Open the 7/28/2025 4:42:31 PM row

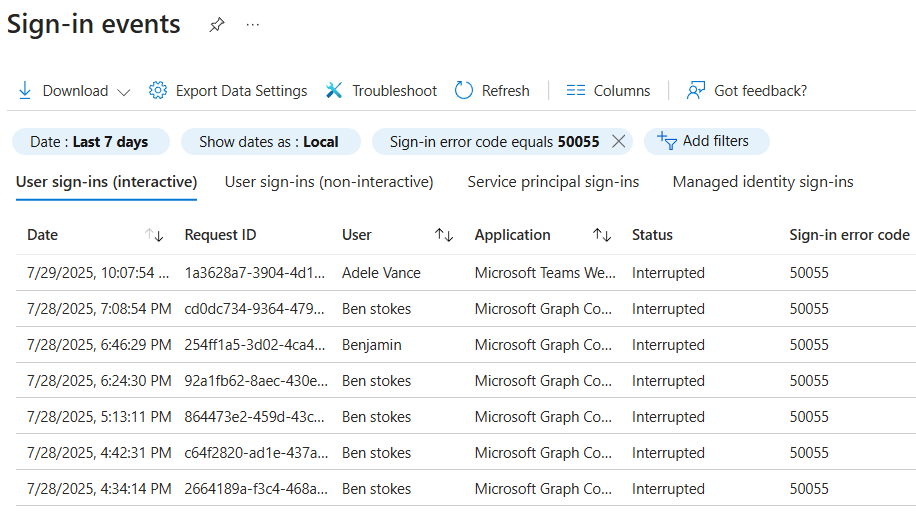pos(466,453)
